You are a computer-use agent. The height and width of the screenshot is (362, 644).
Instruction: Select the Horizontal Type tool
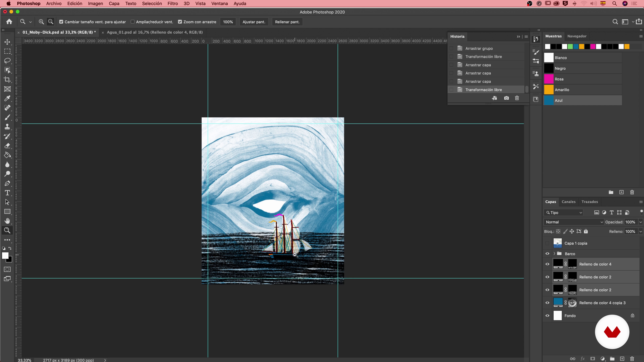[7, 193]
